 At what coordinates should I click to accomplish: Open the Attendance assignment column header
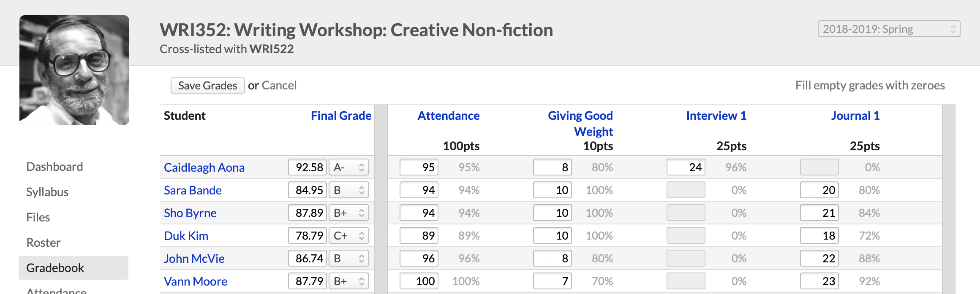click(x=448, y=116)
